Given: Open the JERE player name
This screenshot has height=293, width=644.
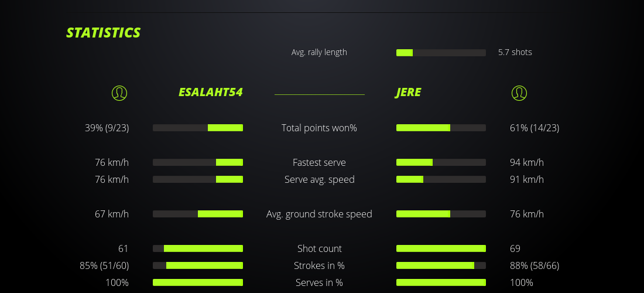Looking at the screenshot, I should pos(408,93).
